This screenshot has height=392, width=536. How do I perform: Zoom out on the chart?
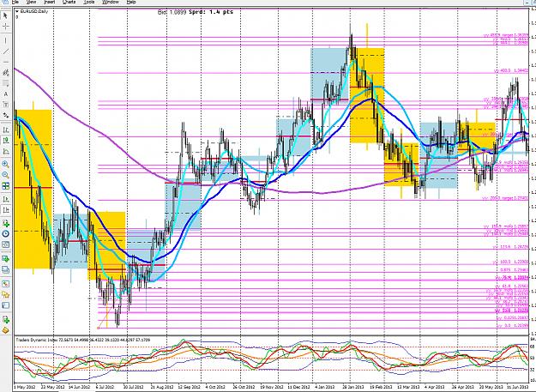point(5,175)
